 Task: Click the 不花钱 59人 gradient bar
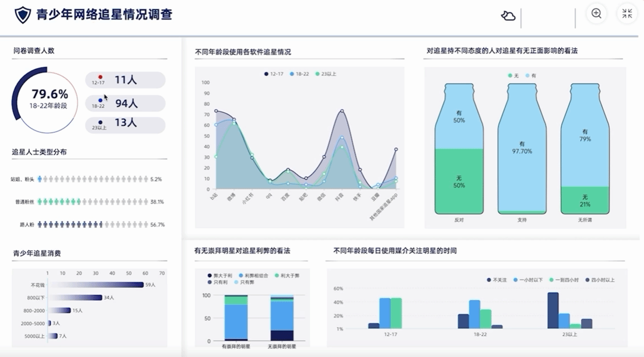[x=95, y=284]
